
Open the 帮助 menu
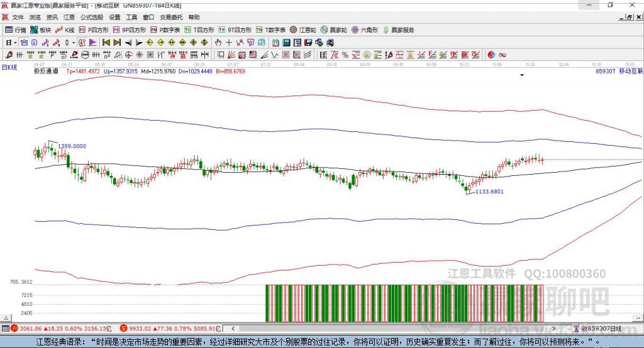pos(194,17)
